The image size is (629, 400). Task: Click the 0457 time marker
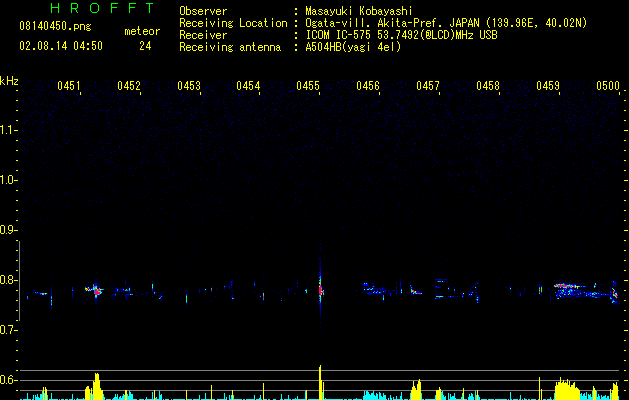pyautogui.click(x=428, y=86)
